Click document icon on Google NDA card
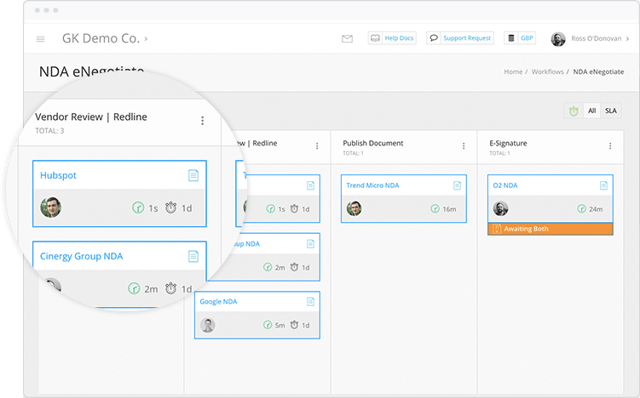Image resolution: width=640 pixels, height=398 pixels. 310,302
